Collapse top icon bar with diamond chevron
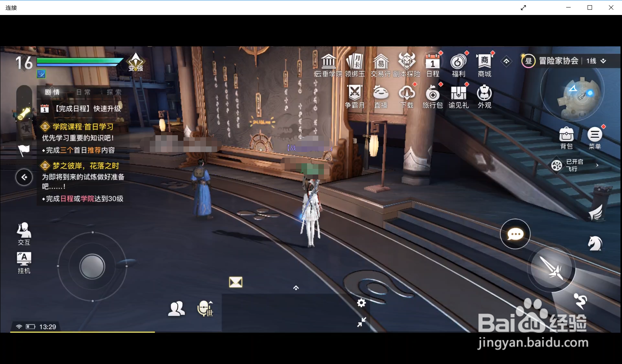622x364 pixels. tap(506, 61)
